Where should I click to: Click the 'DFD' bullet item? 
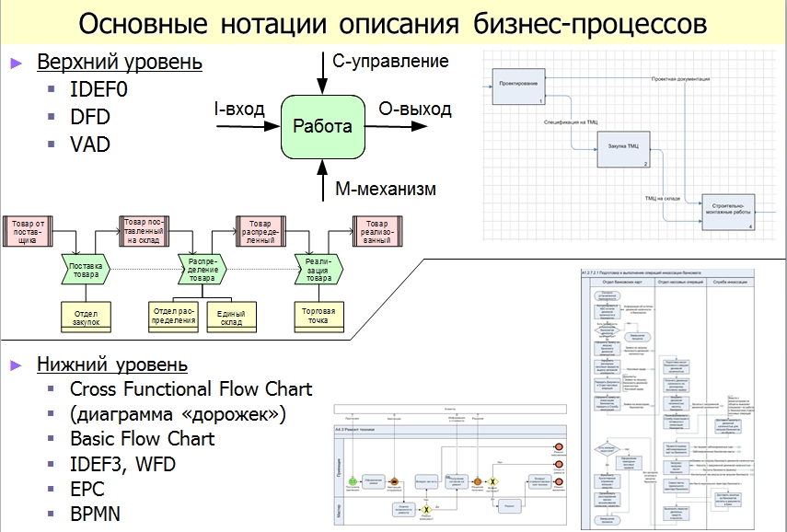pyautogui.click(x=90, y=117)
